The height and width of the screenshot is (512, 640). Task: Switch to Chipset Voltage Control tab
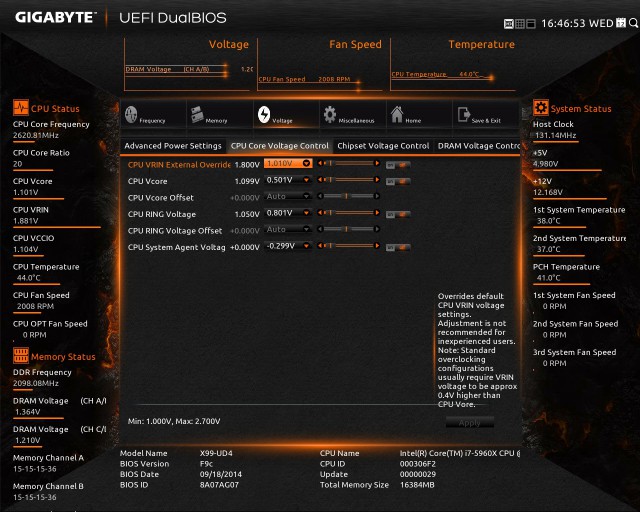tap(383, 146)
